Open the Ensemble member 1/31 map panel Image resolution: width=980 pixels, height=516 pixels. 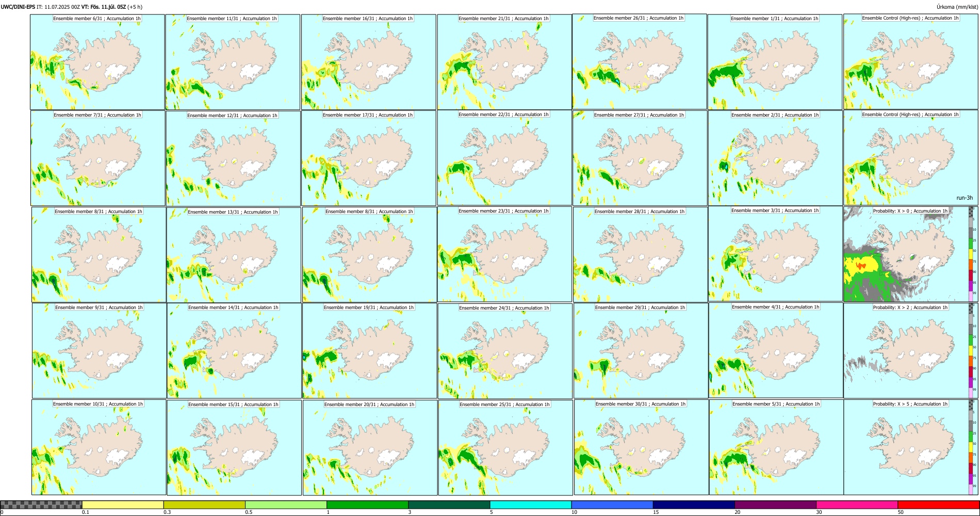pyautogui.click(x=775, y=62)
